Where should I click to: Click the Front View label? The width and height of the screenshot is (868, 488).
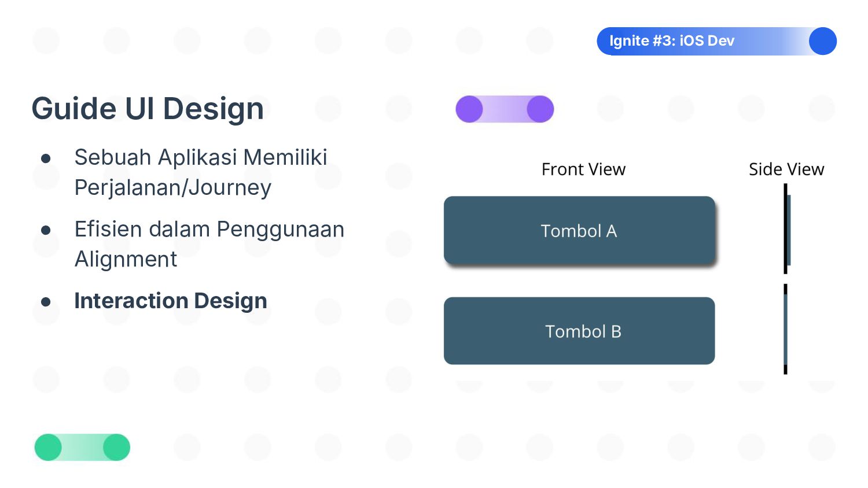583,169
